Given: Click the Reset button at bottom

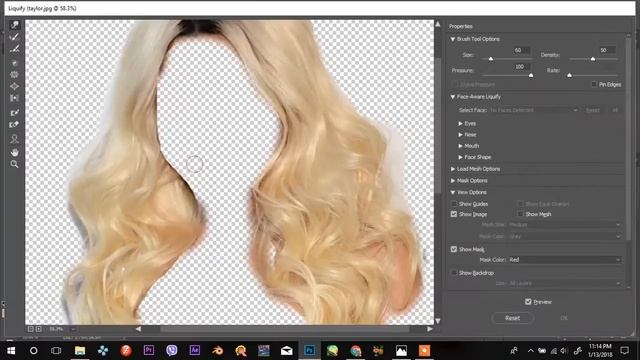Looking at the screenshot, I should pyautogui.click(x=513, y=318).
